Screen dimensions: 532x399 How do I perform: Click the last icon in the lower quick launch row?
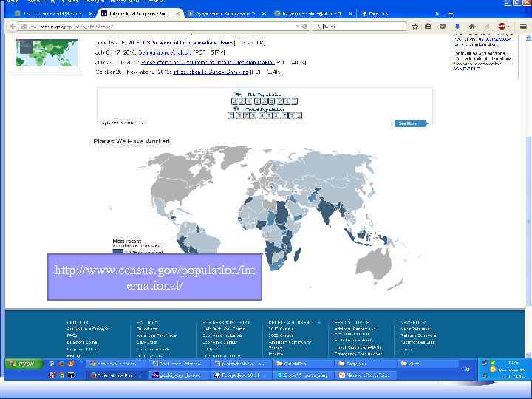coord(71,375)
